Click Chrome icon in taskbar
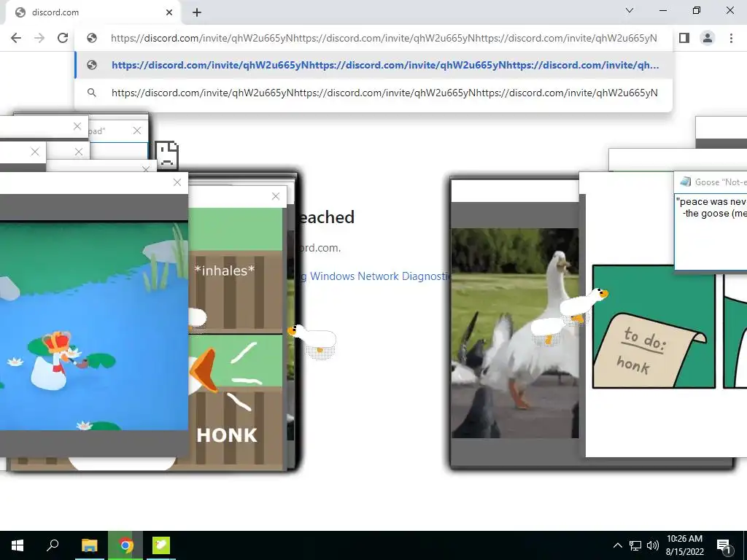 [125, 545]
